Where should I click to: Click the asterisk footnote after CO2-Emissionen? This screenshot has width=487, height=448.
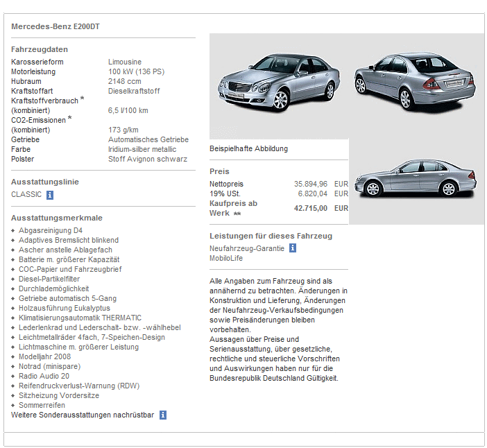pos(70,119)
